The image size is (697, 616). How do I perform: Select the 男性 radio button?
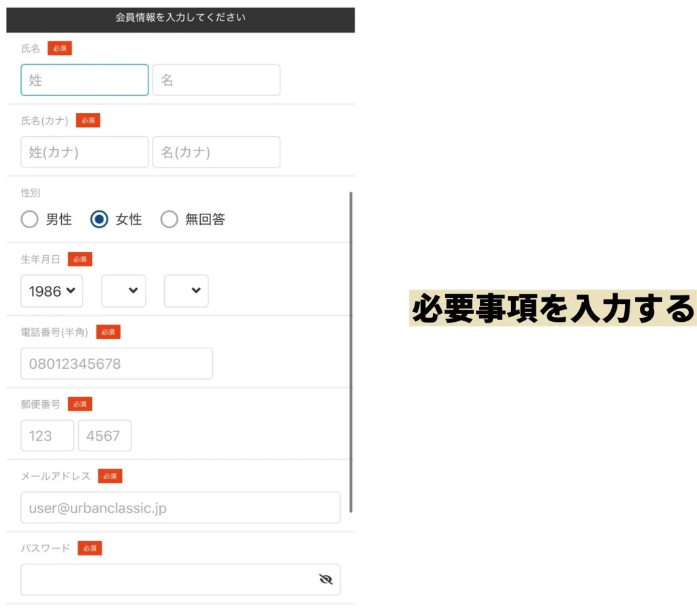pyautogui.click(x=30, y=219)
